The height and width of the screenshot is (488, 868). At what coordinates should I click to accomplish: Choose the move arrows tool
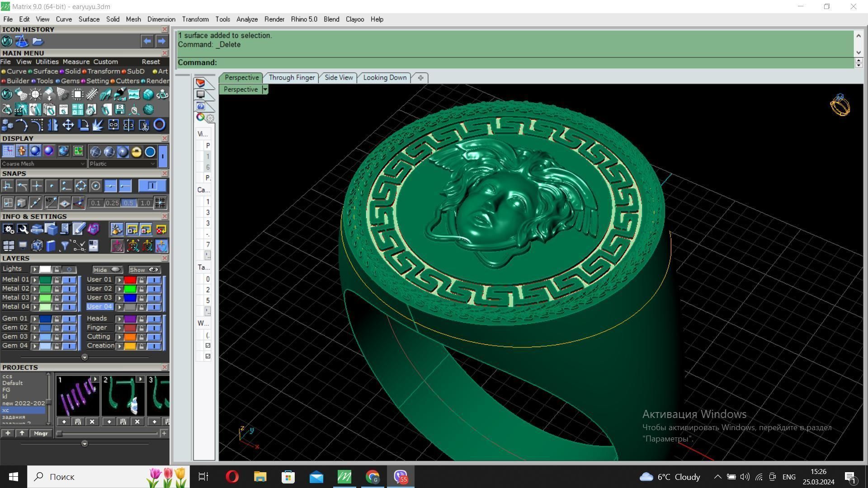coord(68,125)
